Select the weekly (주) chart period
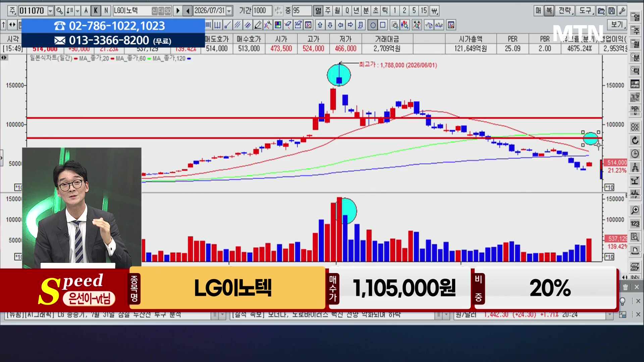Image resolution: width=644 pixels, height=362 pixels. pyautogui.click(x=328, y=11)
